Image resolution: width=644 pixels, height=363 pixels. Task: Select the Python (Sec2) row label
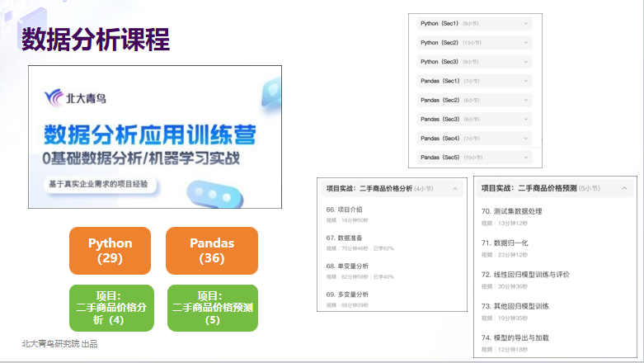(440, 43)
